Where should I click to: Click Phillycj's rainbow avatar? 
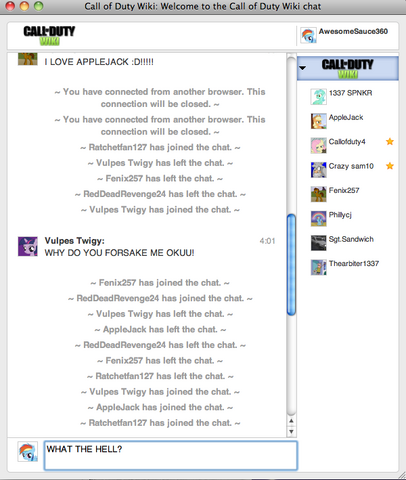(x=318, y=218)
